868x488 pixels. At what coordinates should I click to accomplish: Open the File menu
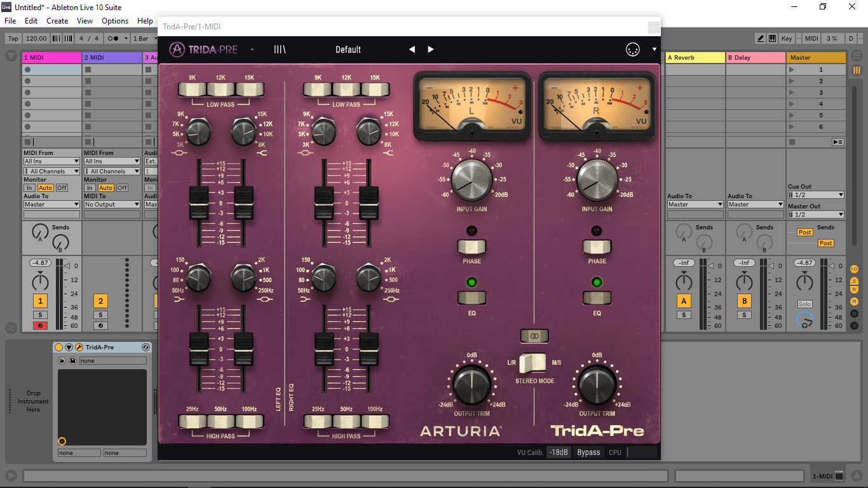click(10, 21)
